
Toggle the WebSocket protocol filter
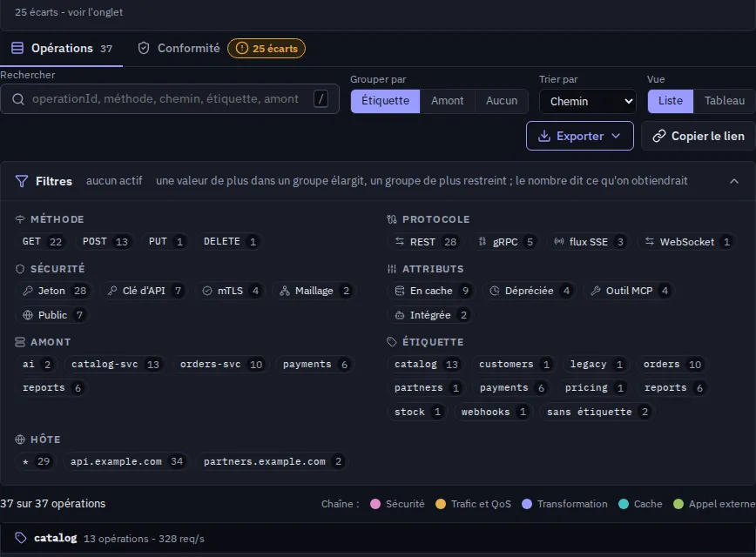coord(687,242)
